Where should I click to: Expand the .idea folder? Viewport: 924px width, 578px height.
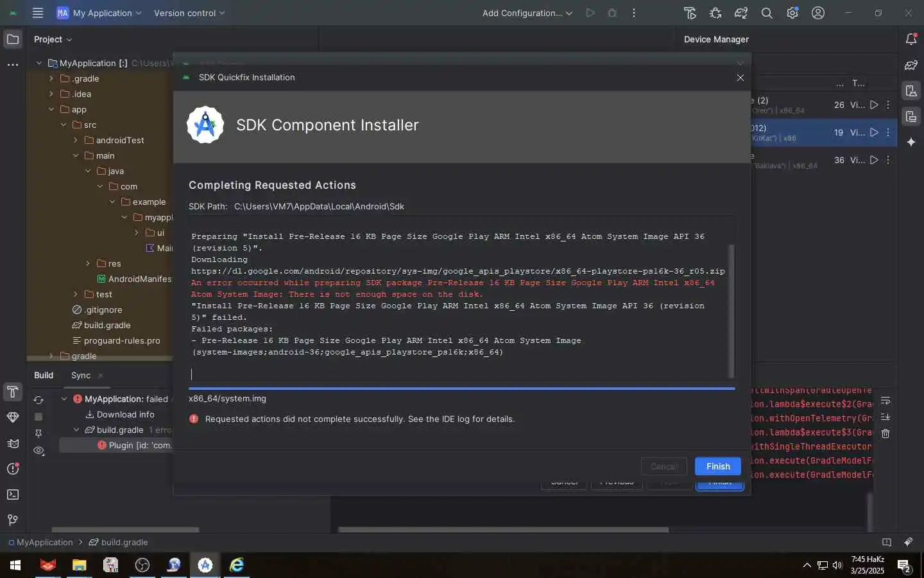(51, 94)
